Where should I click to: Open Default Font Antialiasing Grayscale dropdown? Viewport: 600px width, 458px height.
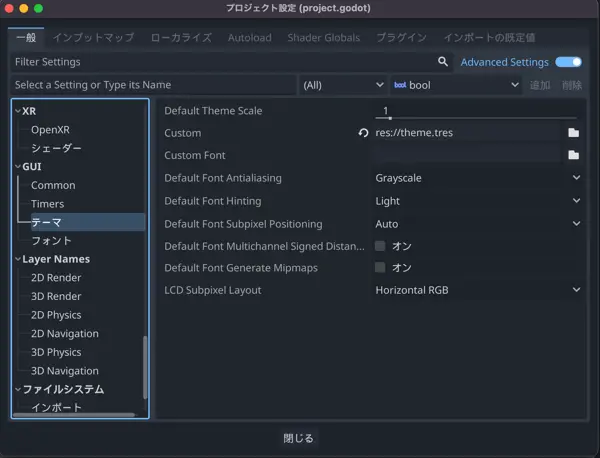(478, 178)
